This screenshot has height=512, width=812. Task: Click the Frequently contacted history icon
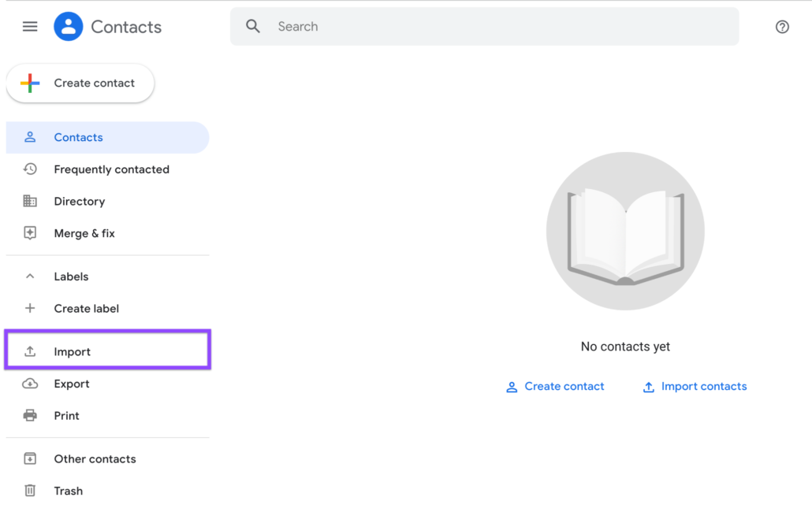click(x=30, y=169)
